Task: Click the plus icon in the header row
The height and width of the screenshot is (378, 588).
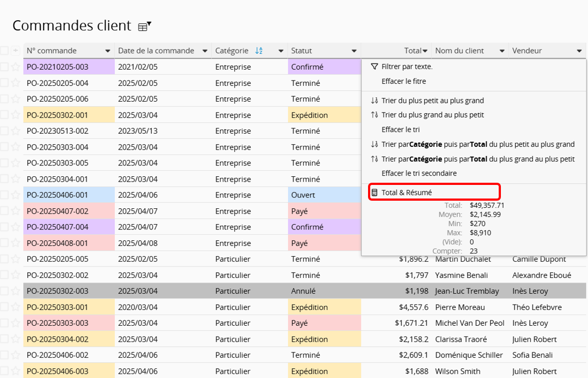Action: 15,51
